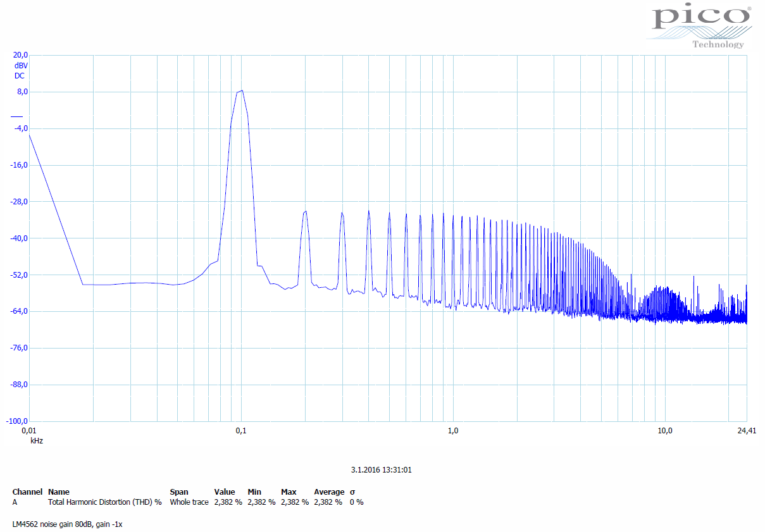765x532 pixels.
Task: Click the '10,0' frequency axis label
Action: coord(664,431)
